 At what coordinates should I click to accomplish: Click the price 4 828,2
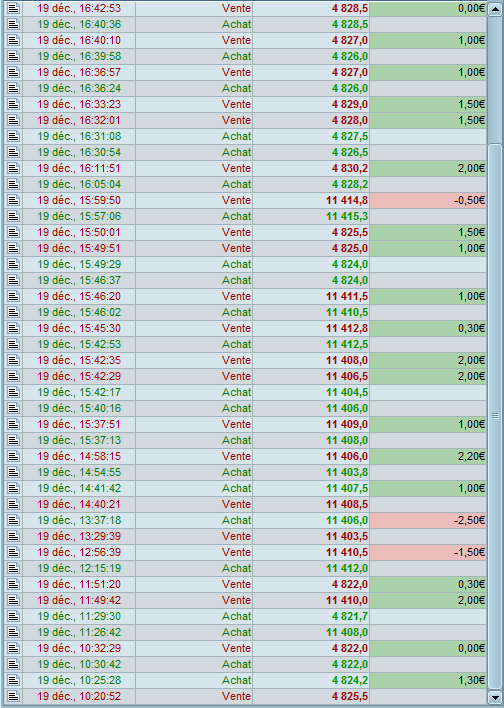[x=350, y=184]
